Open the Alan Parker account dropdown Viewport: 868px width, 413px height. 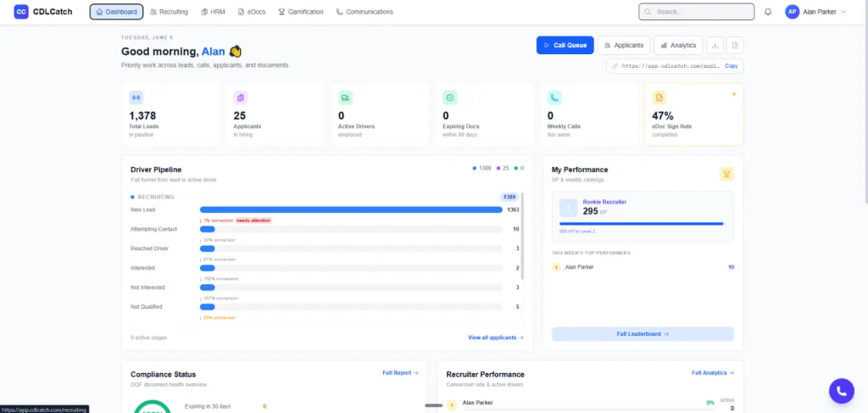tap(816, 12)
